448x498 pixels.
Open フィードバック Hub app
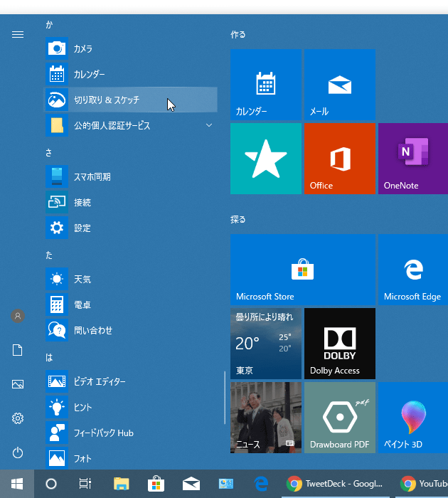[131, 433]
